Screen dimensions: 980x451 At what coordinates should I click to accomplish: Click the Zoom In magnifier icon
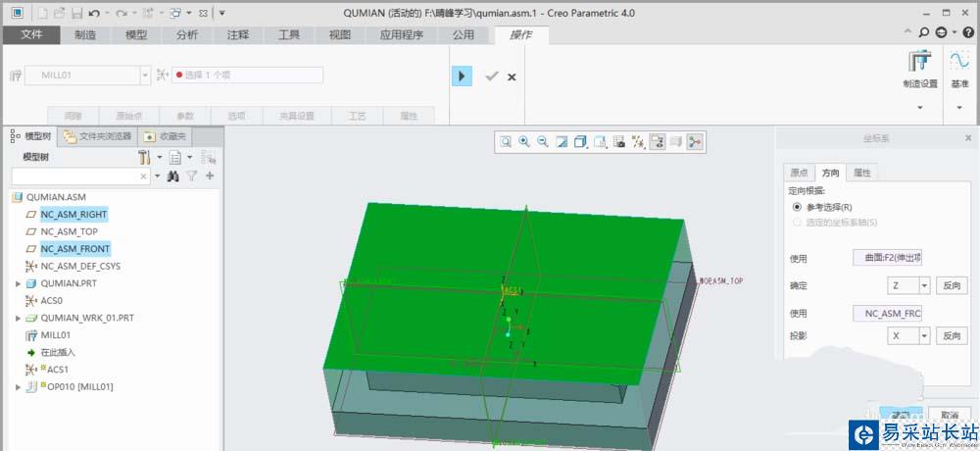click(x=523, y=142)
